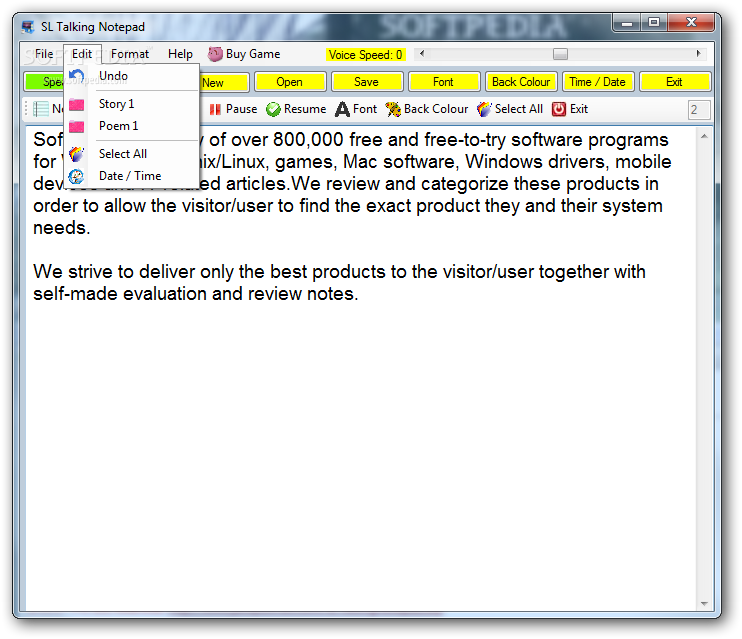Click the voice speed right arrow
This screenshot has height=639, width=742.
(698, 54)
